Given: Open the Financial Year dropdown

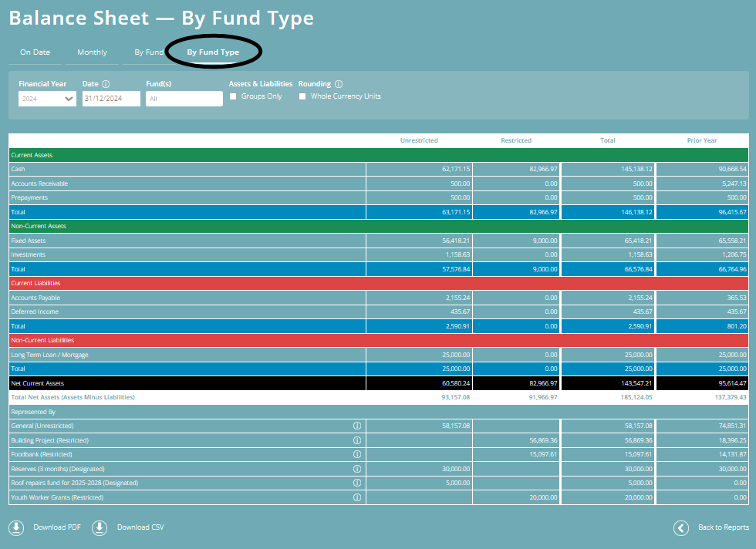Looking at the screenshot, I should pos(46,98).
